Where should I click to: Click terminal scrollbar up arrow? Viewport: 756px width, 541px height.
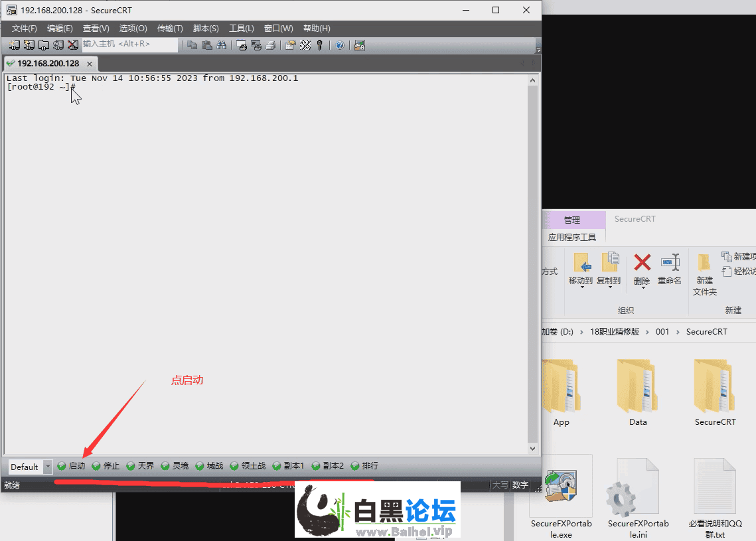coord(532,80)
